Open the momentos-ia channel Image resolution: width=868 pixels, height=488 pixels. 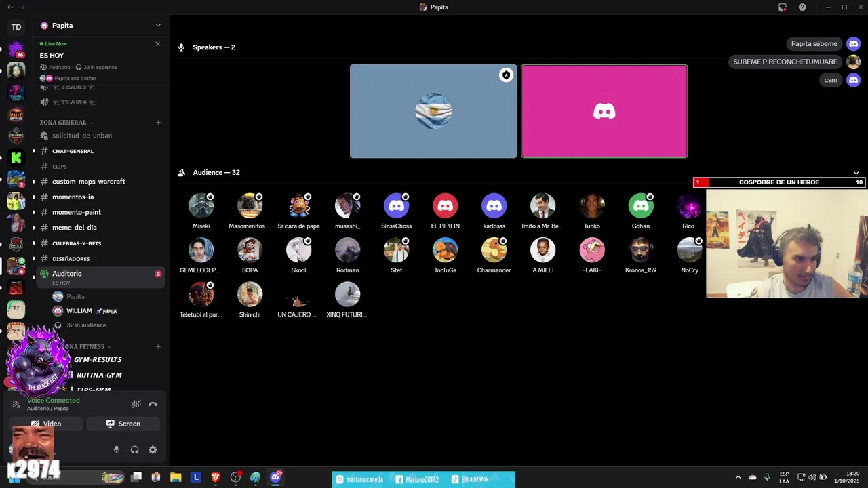tap(100, 197)
